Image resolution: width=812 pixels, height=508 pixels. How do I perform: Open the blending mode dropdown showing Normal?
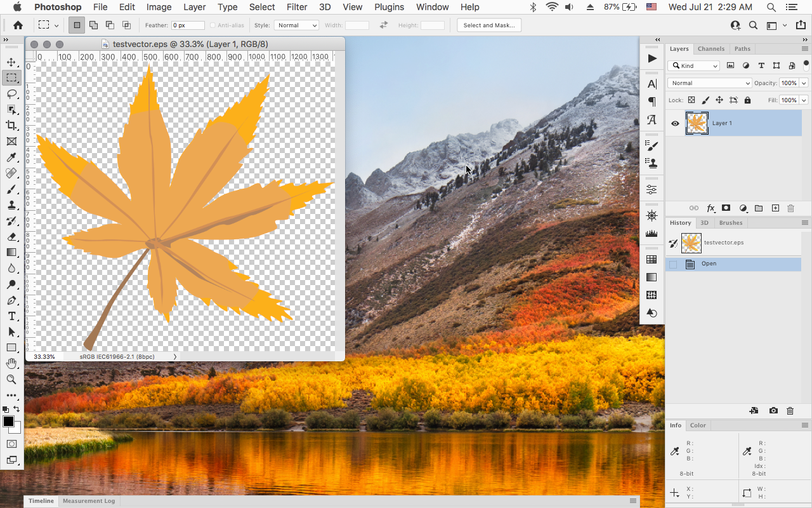(709, 83)
